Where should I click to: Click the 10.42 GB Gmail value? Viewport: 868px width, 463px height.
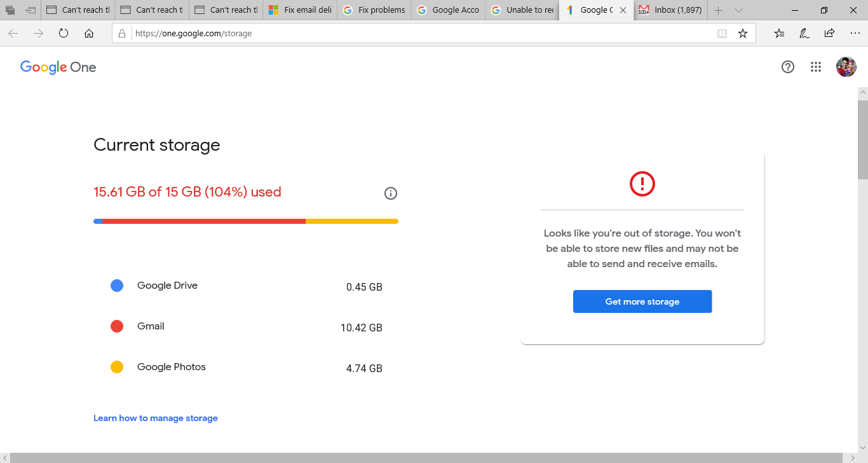coord(362,328)
